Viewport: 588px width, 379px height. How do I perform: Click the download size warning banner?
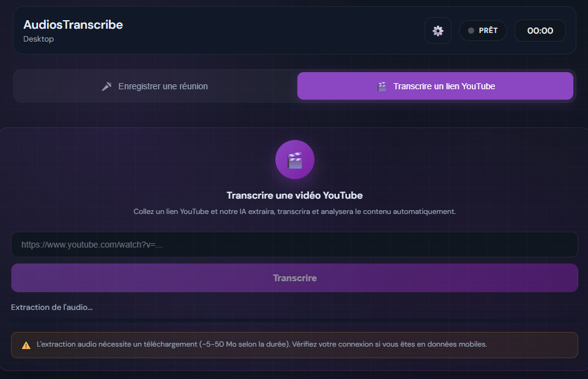[294, 344]
